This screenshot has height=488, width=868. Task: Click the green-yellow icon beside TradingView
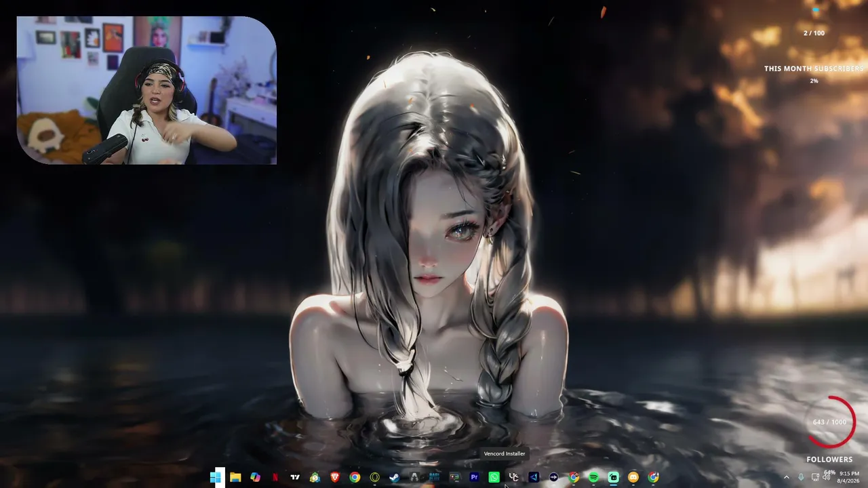point(315,477)
